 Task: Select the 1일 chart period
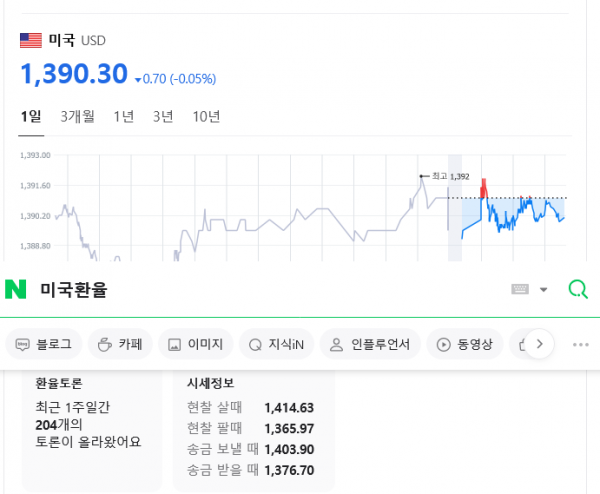coord(31,117)
